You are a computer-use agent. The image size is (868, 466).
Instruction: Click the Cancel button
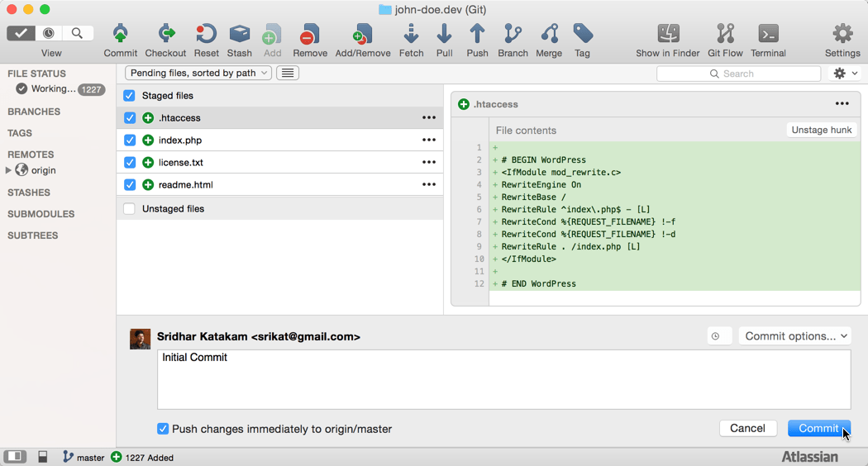pyautogui.click(x=747, y=428)
